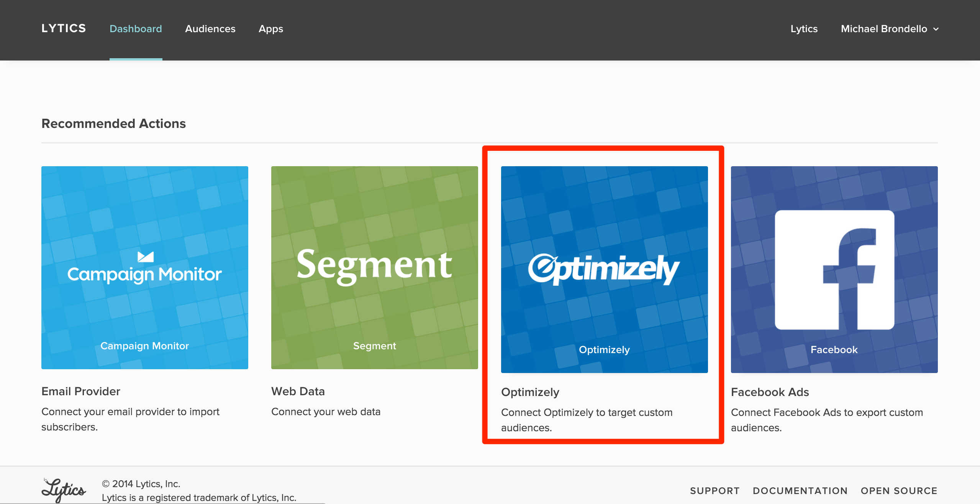980x504 pixels.
Task: Open the Segment integration tile
Action: pos(374,267)
